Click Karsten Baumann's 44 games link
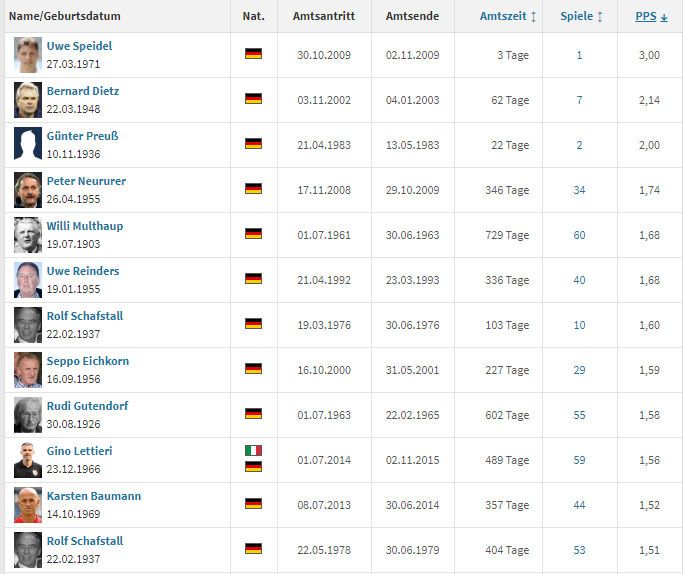 tap(580, 505)
